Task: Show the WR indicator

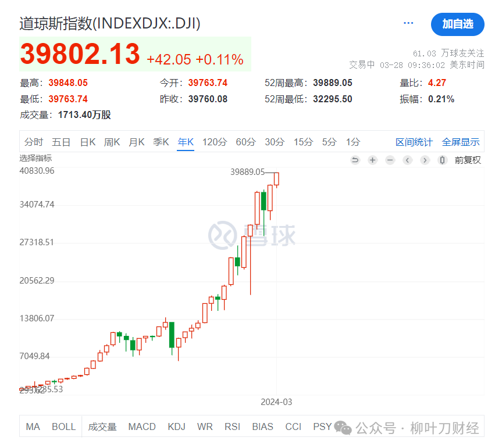Action: point(205,427)
